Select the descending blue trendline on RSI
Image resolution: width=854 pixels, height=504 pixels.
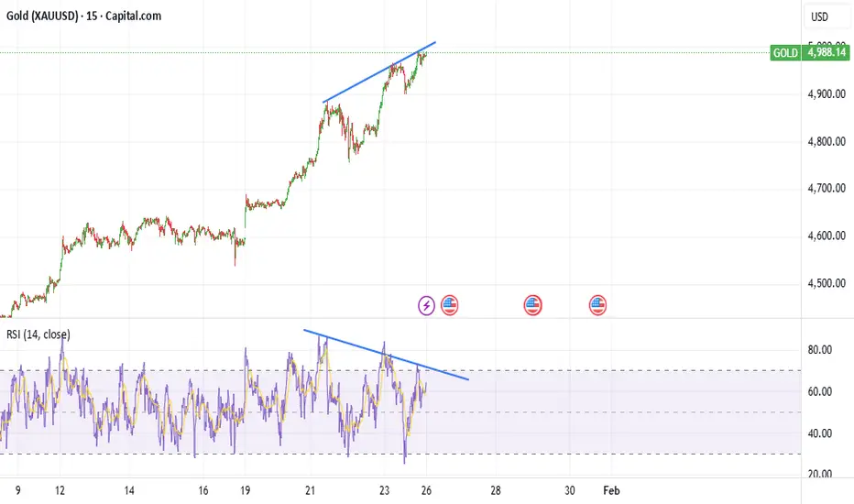pyautogui.click(x=386, y=355)
